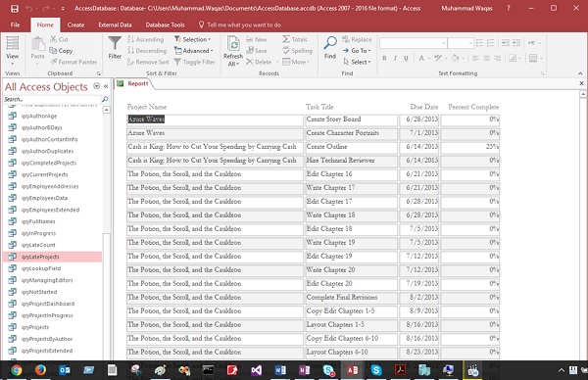Screen dimensions: 588x380
Task: Toggle Bold text formatting
Action: pos(384,58)
